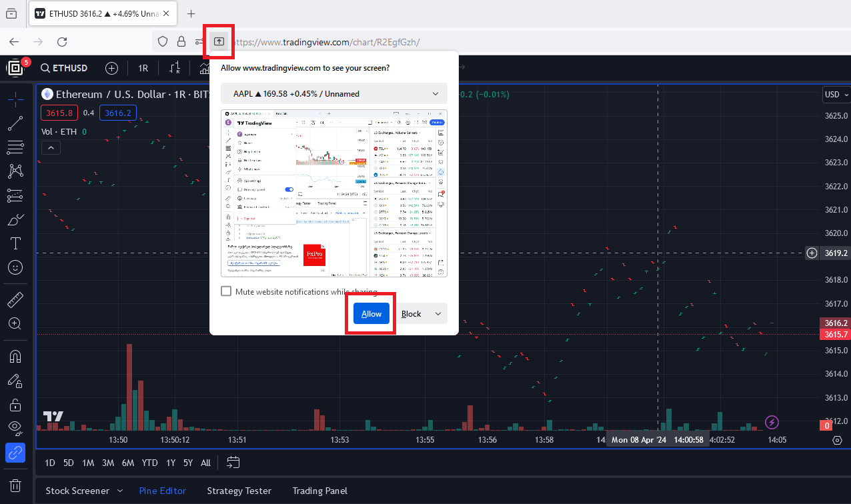Open the forecasting and measurement tools

pyautogui.click(x=15, y=195)
